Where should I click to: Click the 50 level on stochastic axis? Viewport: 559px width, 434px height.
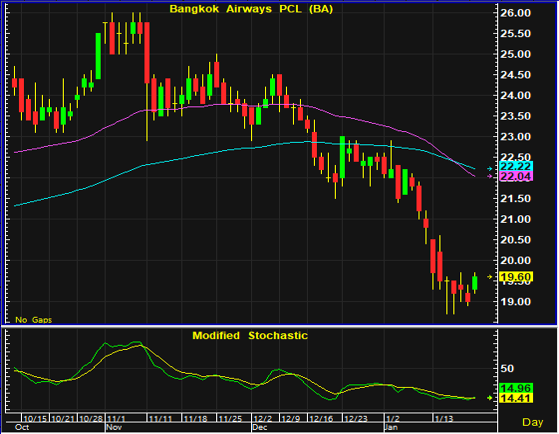507,368
